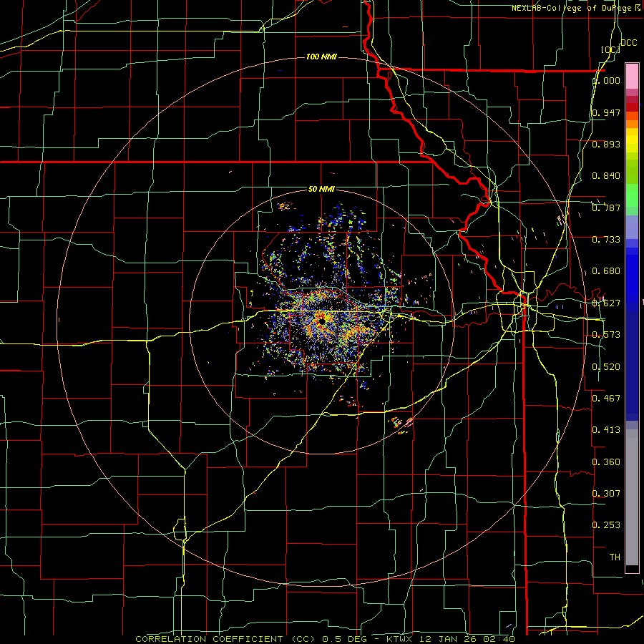The image size is (644, 644).
Task: Click the radar site center in the echoes
Action: point(321,321)
